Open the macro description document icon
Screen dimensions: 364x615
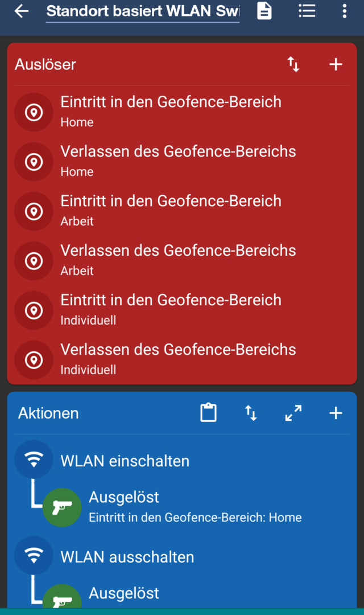point(264,11)
